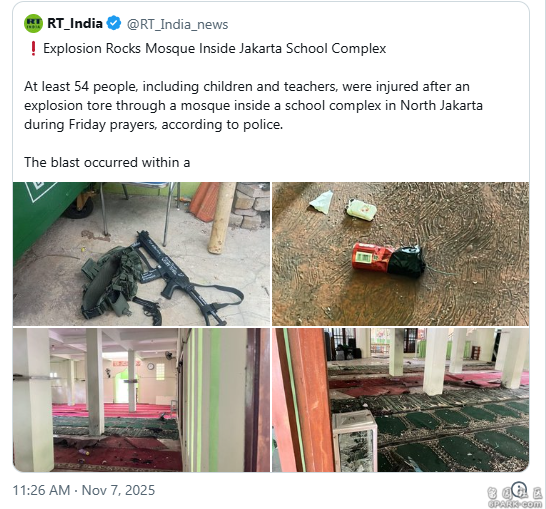Open the rifle and vest photo

coord(141,254)
